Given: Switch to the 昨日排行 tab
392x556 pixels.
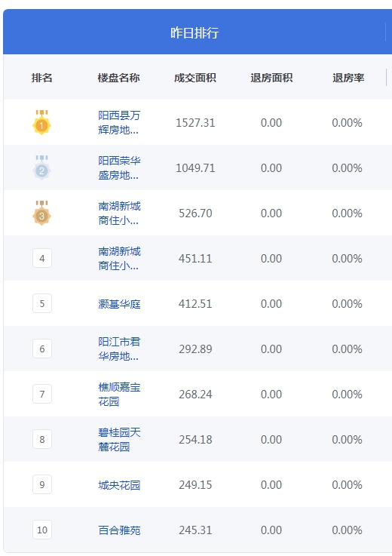Looking at the screenshot, I should pyautogui.click(x=194, y=32).
